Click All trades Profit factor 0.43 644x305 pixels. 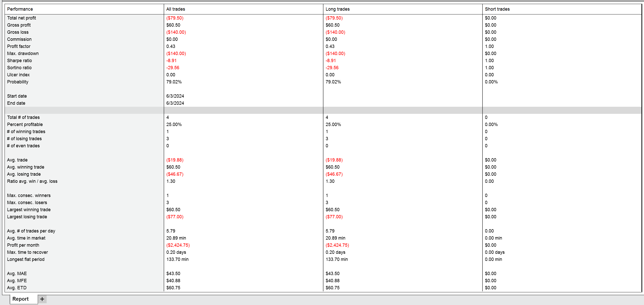click(171, 46)
